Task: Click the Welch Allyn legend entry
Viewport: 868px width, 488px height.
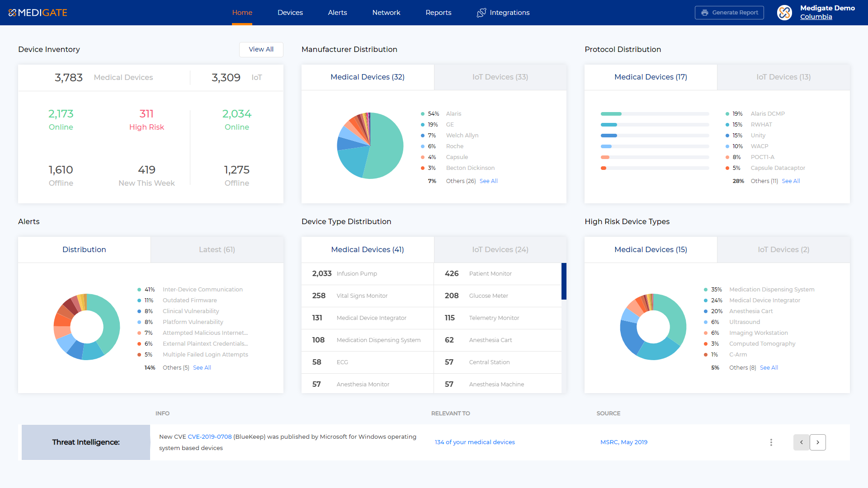Action: tap(449, 136)
